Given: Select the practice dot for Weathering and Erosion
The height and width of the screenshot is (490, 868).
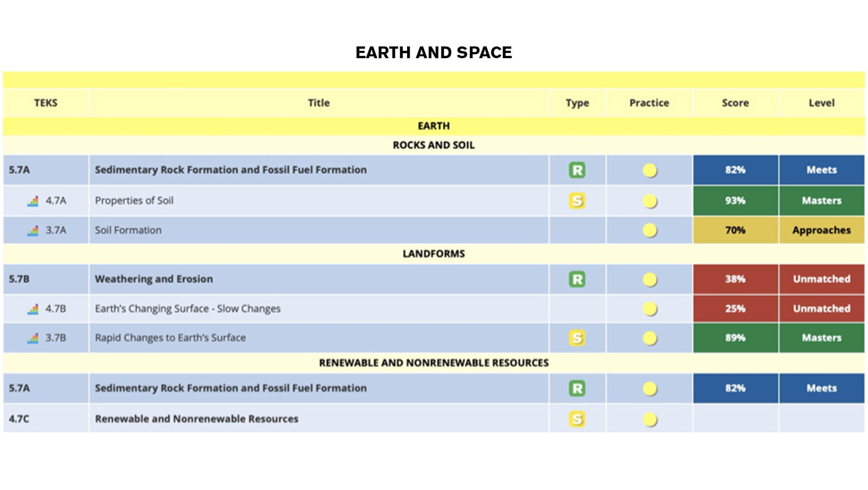Looking at the screenshot, I should (x=650, y=280).
